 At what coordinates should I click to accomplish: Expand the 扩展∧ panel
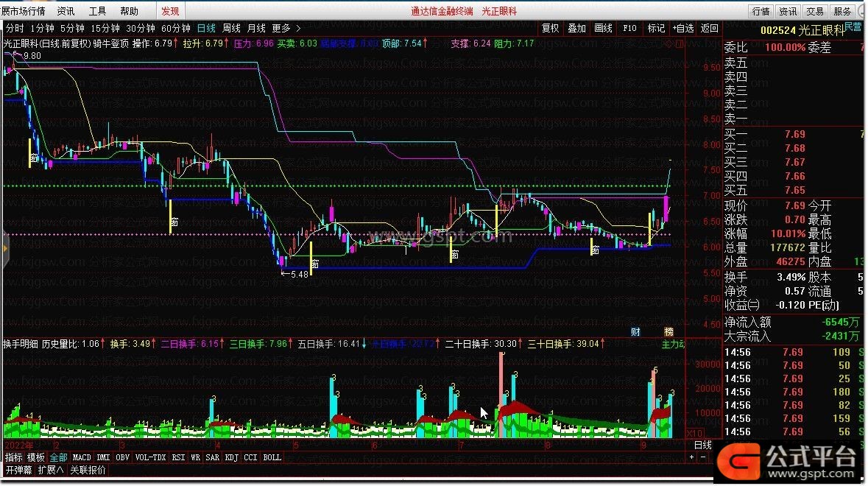pos(51,470)
